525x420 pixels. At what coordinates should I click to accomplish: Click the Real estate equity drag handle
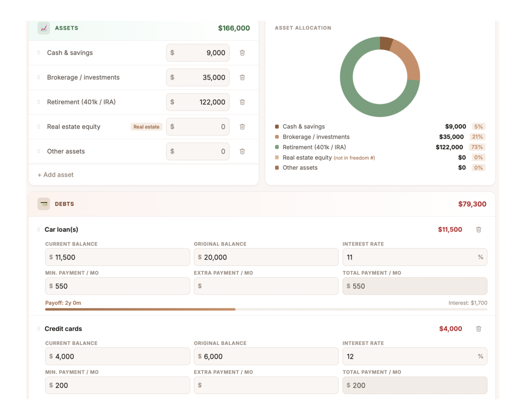click(39, 127)
